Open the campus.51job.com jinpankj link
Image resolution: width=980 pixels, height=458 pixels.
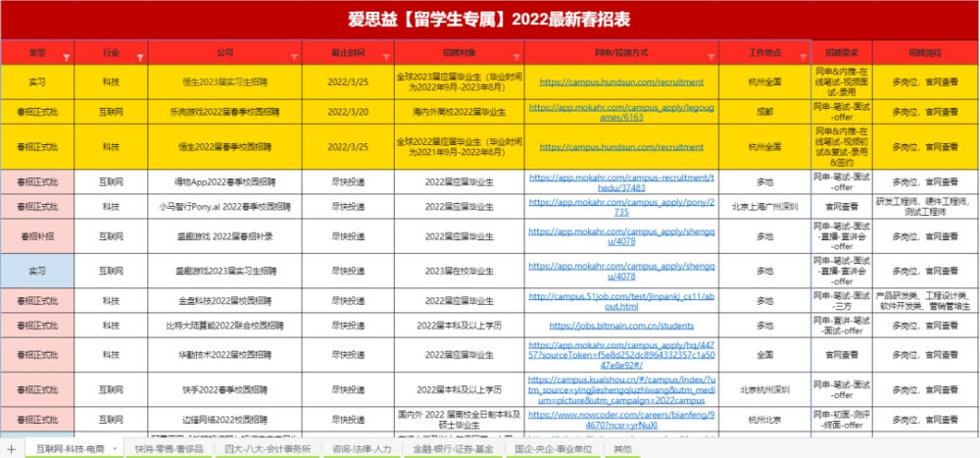coord(621,301)
